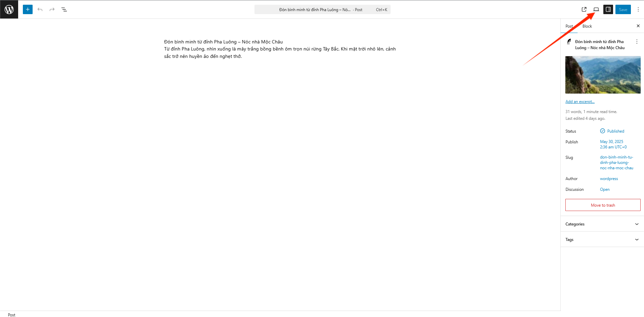Close the settings sidebar with X
Viewport: 644px width, 317px height.
638,26
